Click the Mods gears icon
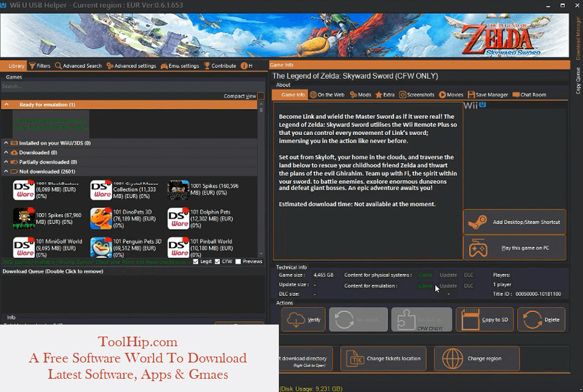This screenshot has width=583, height=392. pos(353,95)
